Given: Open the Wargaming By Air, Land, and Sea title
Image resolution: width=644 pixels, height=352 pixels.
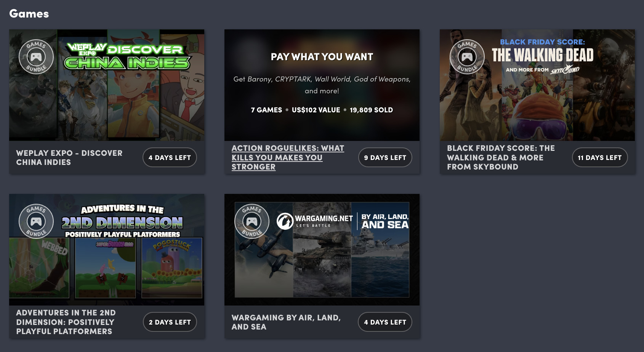Looking at the screenshot, I should point(286,322).
